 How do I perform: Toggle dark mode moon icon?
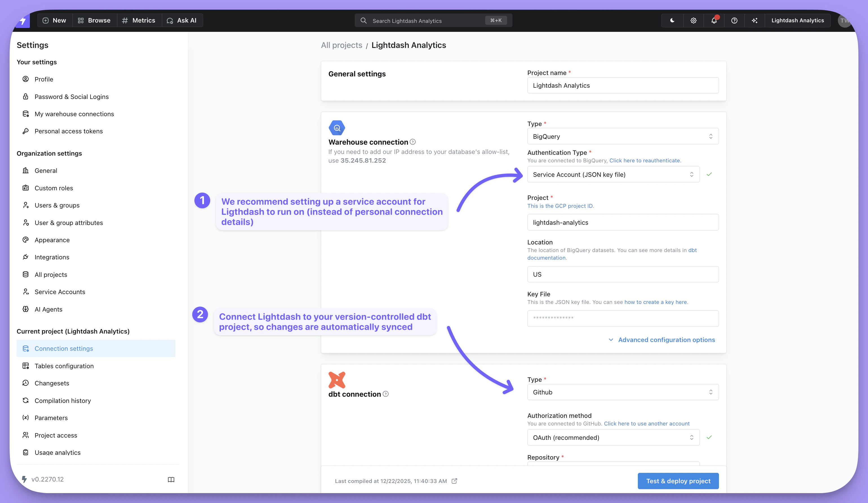pos(672,20)
